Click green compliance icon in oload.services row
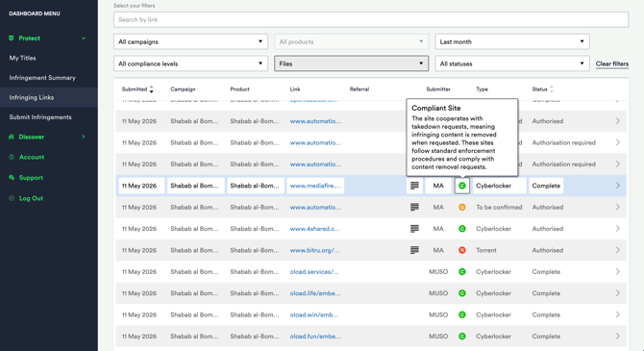Viewport: 644px width, 351px height. (462, 272)
